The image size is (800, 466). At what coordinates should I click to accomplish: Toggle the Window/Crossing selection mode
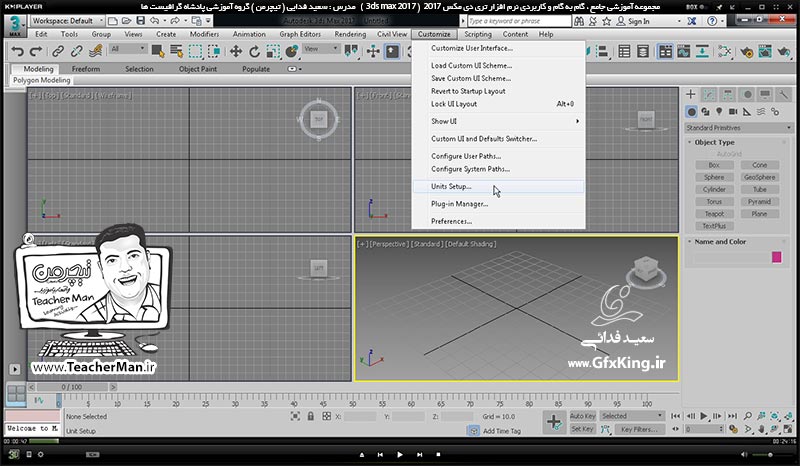214,52
